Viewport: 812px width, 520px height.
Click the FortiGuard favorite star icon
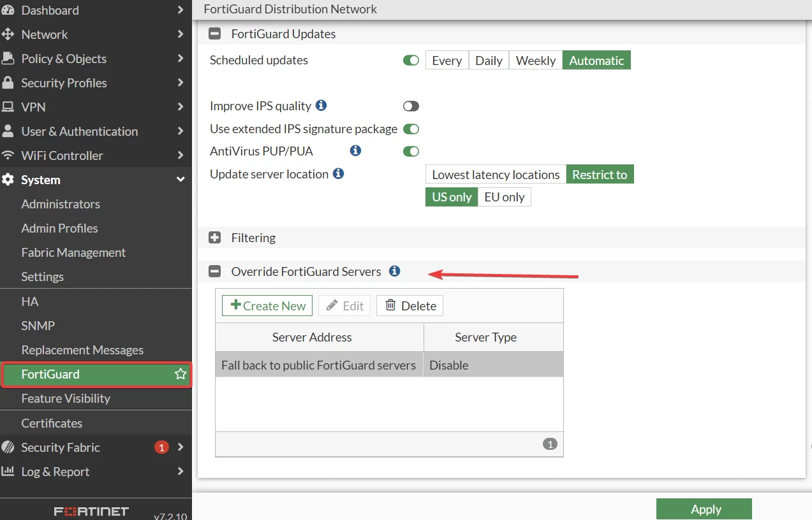[181, 374]
